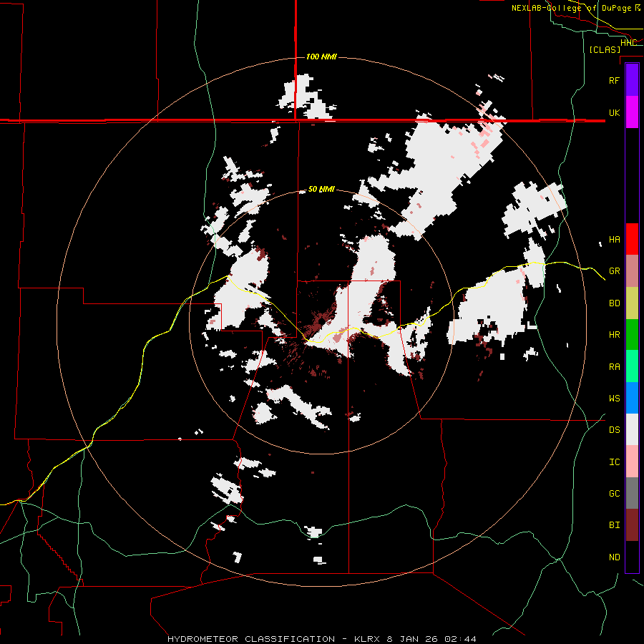Click the 'ND' legend label
Image resolution: width=644 pixels, height=644 pixels.
(x=614, y=557)
